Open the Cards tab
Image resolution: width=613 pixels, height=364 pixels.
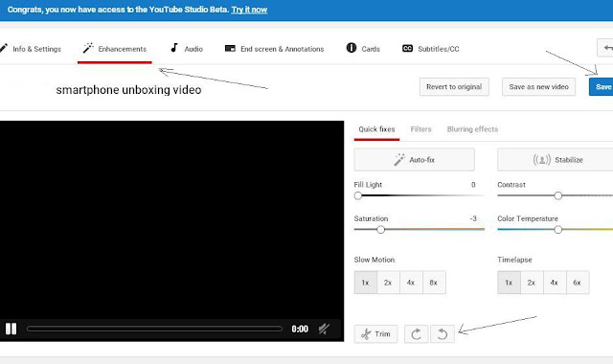point(363,49)
